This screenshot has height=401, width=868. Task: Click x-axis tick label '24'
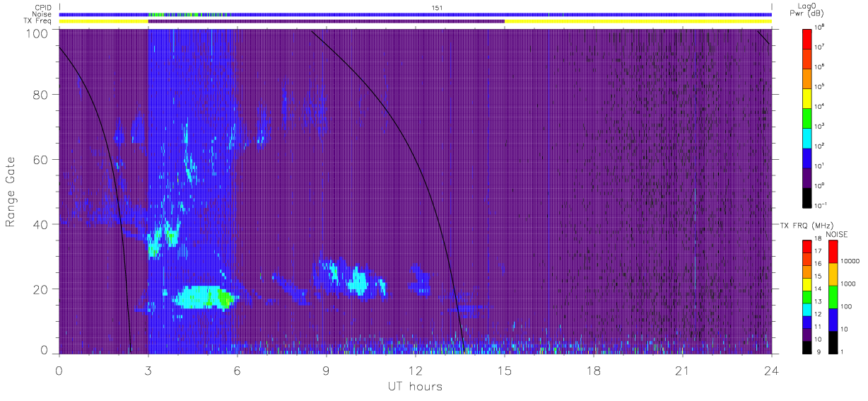click(771, 369)
